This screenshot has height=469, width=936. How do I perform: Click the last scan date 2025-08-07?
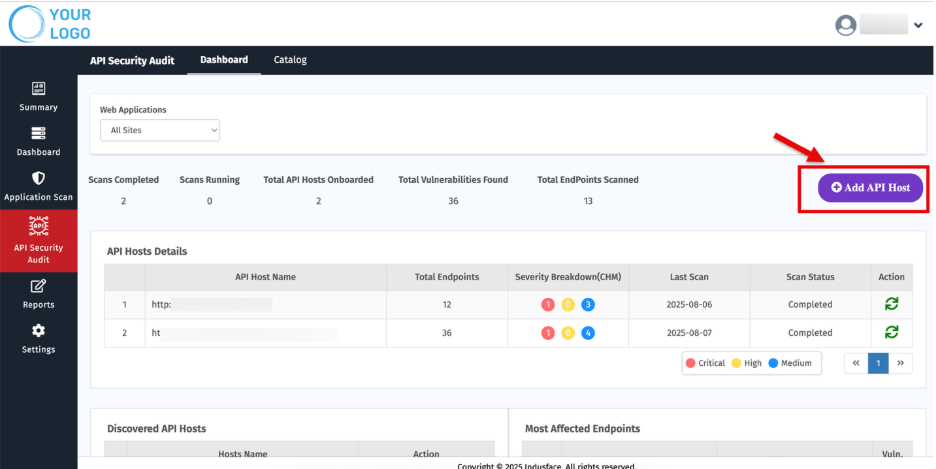click(x=689, y=333)
